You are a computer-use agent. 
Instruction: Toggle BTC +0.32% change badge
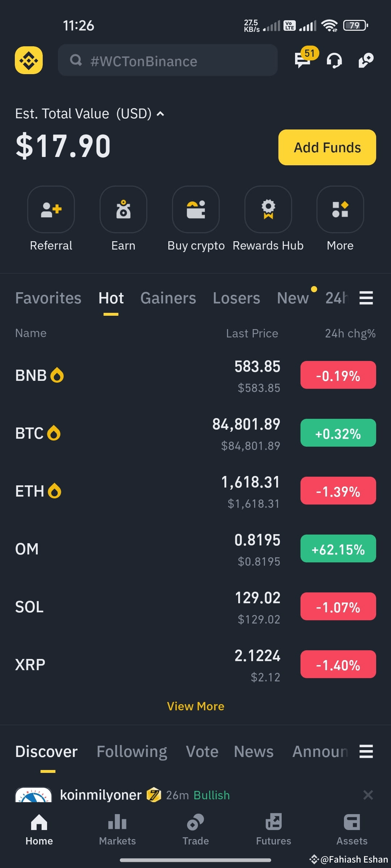[x=338, y=433]
